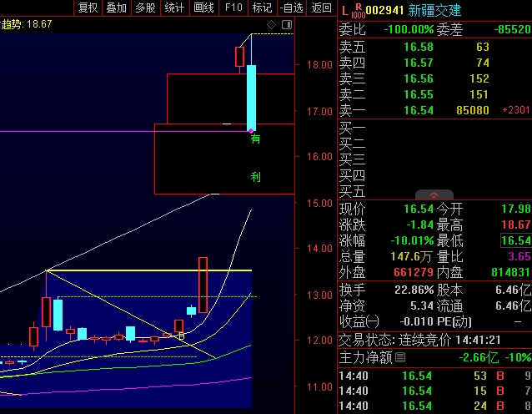Expand order book with chevron handle
Image resolution: width=532 pixels, height=414 pixels.
tap(434, 194)
